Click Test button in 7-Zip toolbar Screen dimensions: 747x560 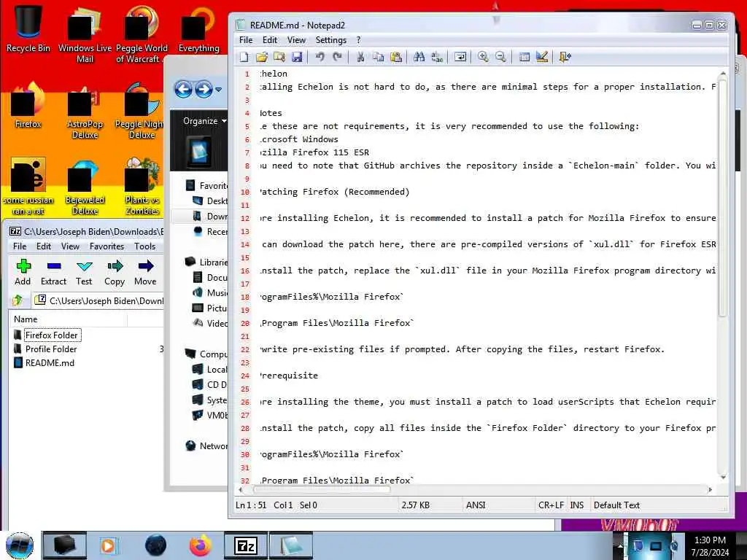pos(84,273)
